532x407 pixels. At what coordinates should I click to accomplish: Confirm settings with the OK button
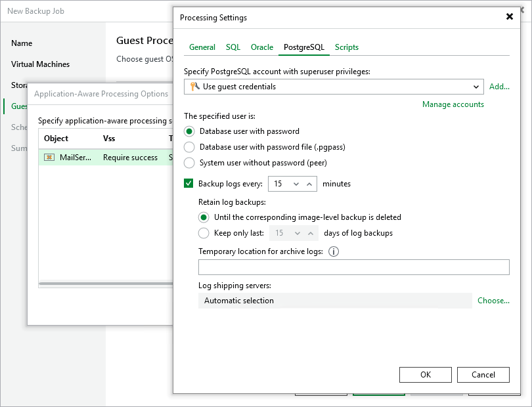pyautogui.click(x=425, y=374)
